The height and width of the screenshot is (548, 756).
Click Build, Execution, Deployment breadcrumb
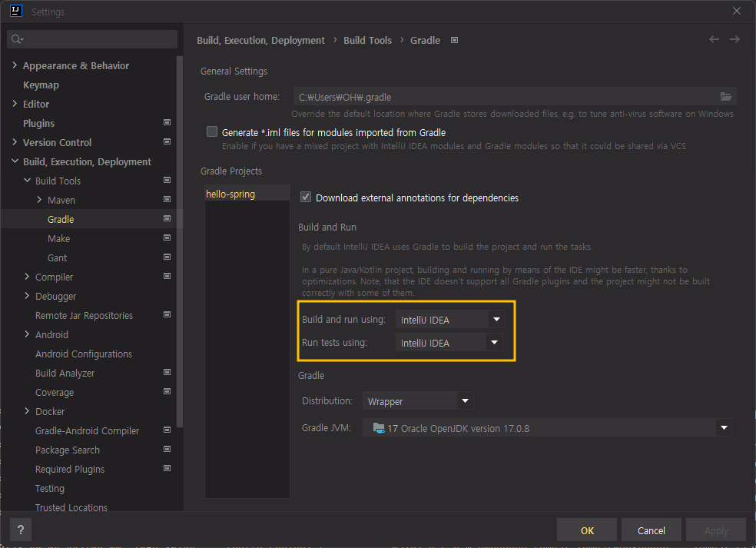260,40
